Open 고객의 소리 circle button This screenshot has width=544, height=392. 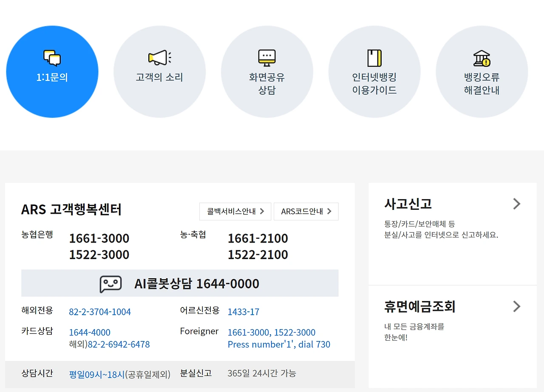[x=159, y=72]
